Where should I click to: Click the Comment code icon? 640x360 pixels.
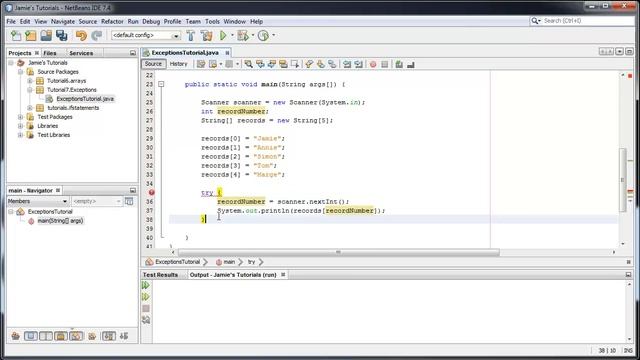point(399,64)
